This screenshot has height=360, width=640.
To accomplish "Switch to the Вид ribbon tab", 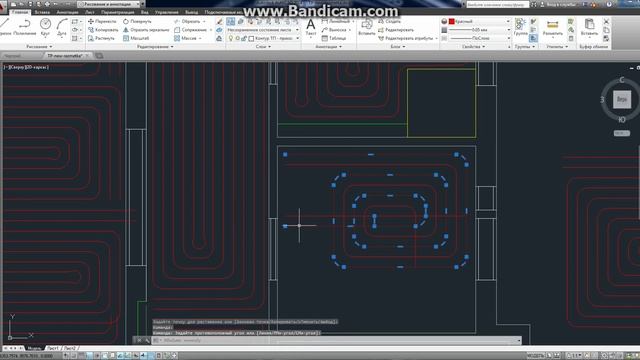I will [x=144, y=12].
